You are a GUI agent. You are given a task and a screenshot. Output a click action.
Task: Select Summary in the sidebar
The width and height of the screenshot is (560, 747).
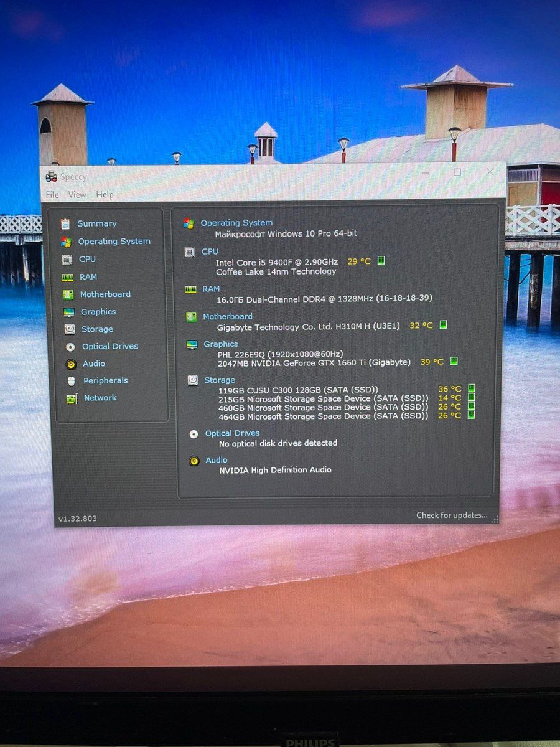97,223
